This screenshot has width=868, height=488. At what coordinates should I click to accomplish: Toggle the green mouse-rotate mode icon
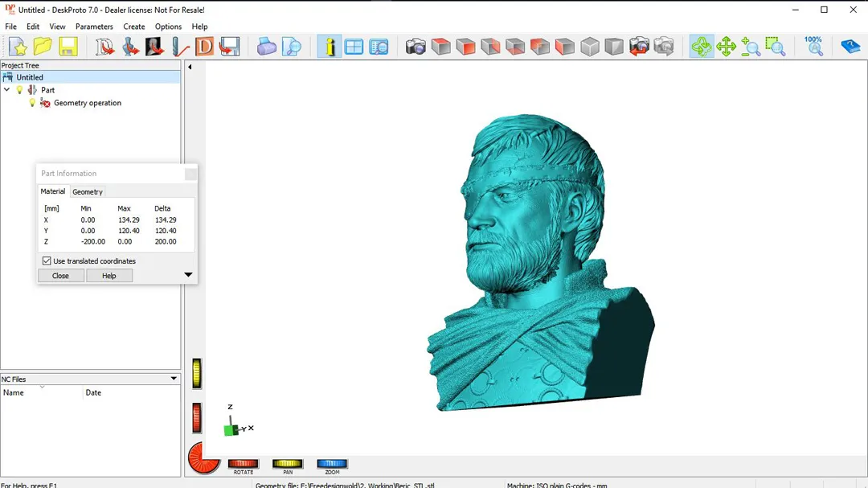tap(702, 47)
